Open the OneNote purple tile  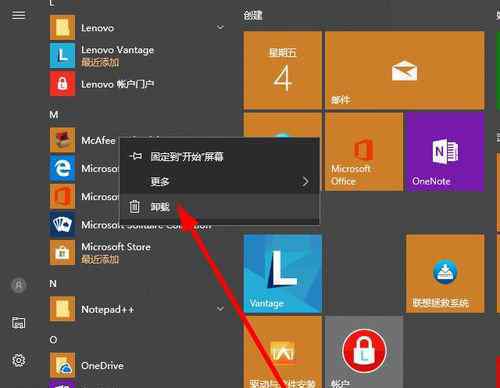(x=445, y=152)
